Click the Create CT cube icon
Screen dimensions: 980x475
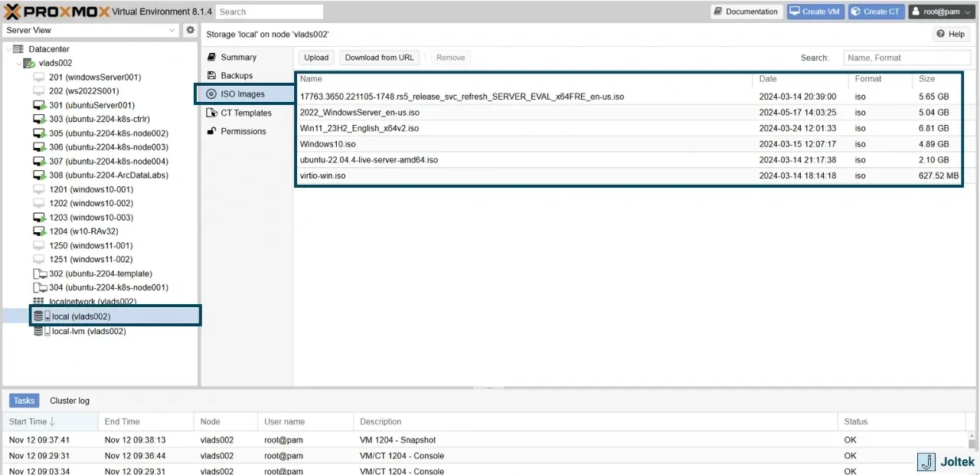click(856, 11)
